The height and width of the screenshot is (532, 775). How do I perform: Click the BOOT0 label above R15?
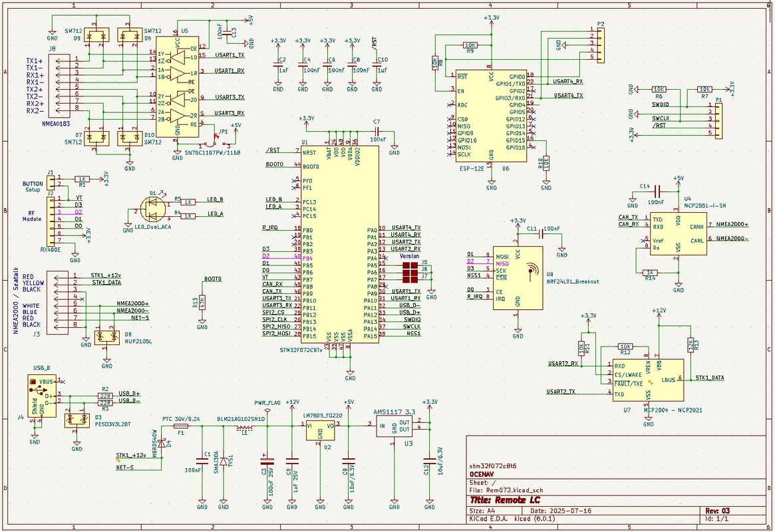(212, 279)
